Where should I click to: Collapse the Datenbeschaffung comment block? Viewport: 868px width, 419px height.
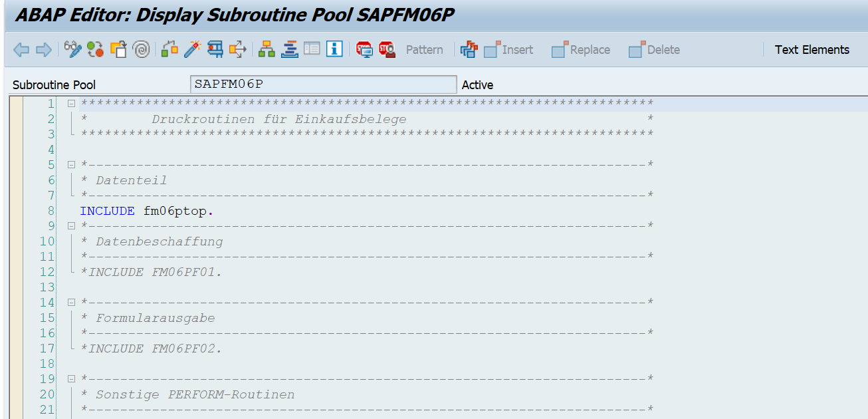(x=71, y=225)
